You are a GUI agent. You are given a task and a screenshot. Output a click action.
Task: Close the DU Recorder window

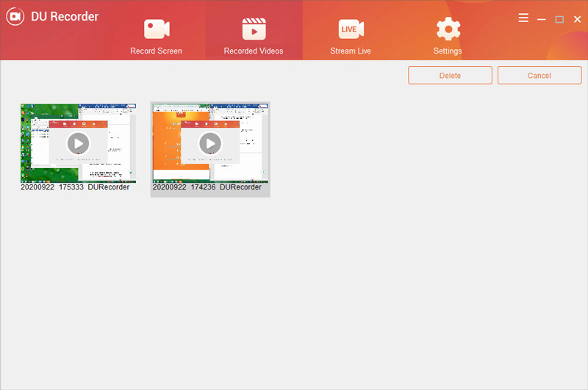tap(577, 19)
